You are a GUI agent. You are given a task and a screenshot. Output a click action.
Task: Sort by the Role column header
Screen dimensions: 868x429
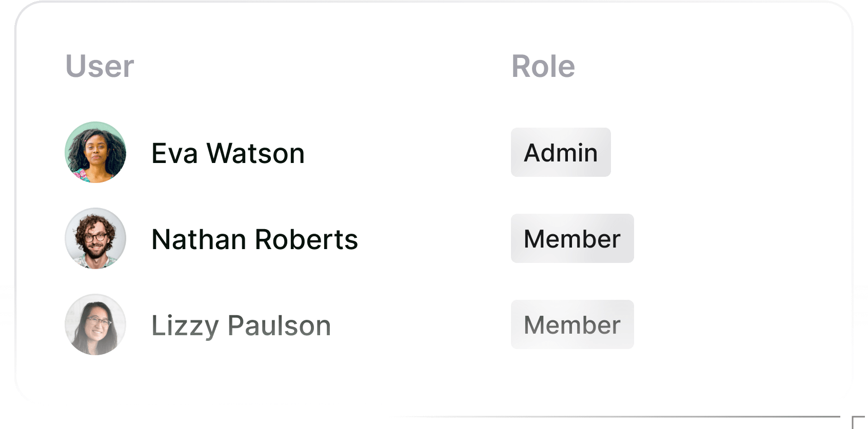tap(543, 66)
